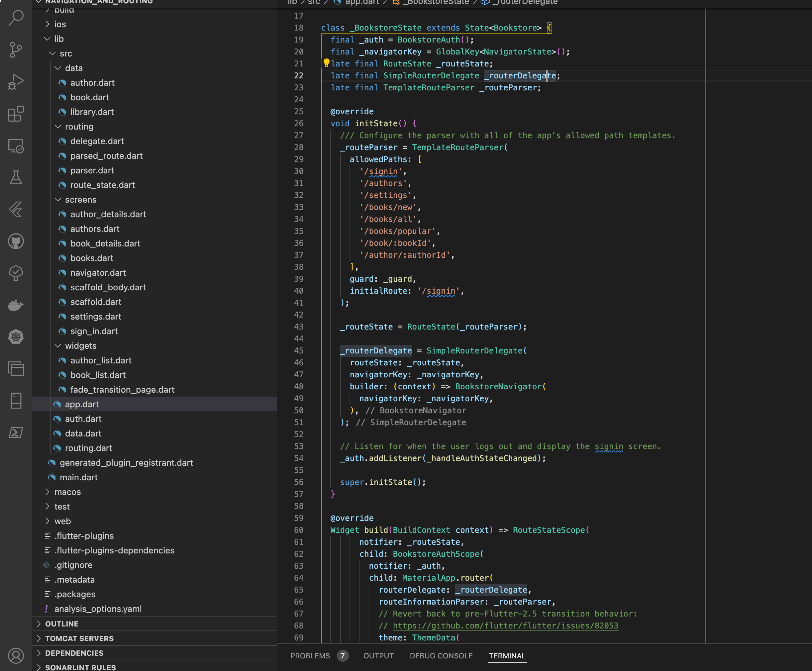Click _handleAuthStateChanged on line 54
812x671 pixels.
click(x=482, y=458)
